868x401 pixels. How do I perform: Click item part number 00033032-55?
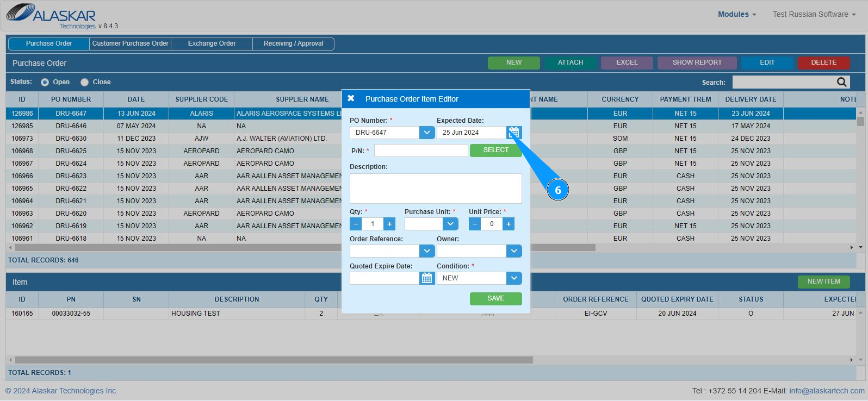(71, 314)
